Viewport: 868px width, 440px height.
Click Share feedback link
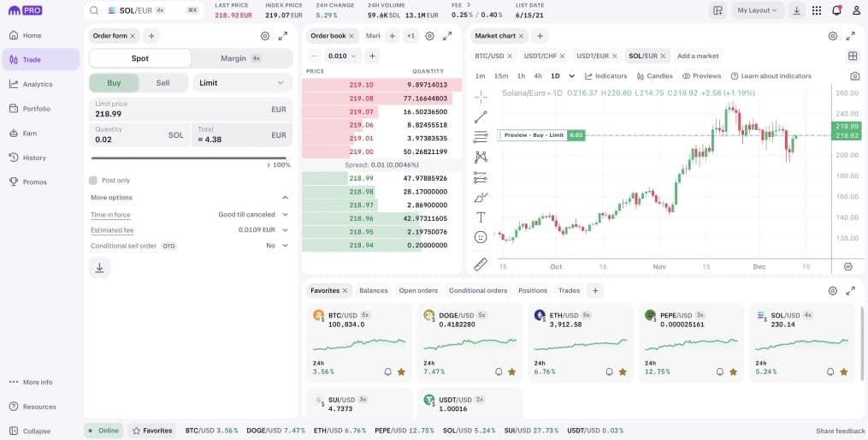pos(841,431)
